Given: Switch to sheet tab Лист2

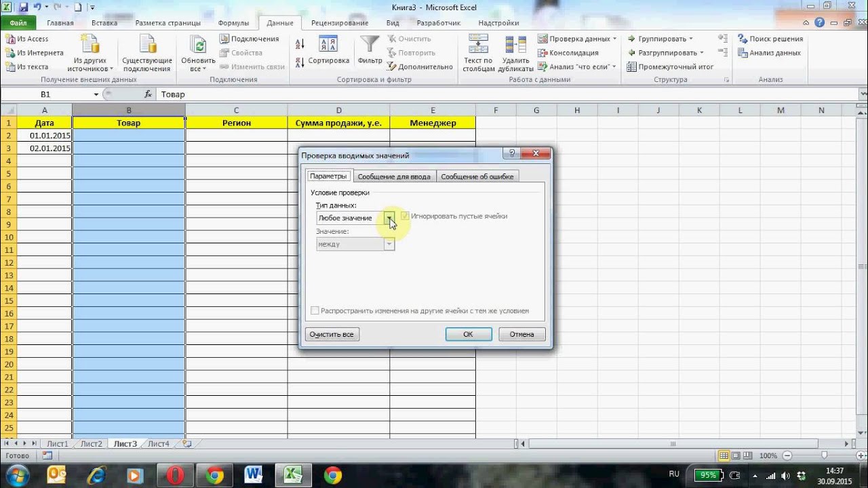Looking at the screenshot, I should 92,444.
